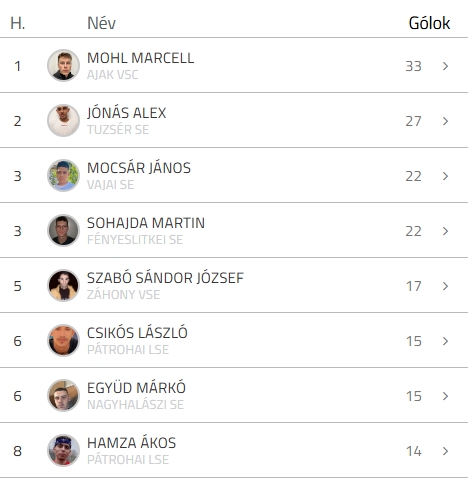The width and height of the screenshot is (468, 495).
Task: Click the NAGYHALÁSZI SE team name
Action: point(135,405)
